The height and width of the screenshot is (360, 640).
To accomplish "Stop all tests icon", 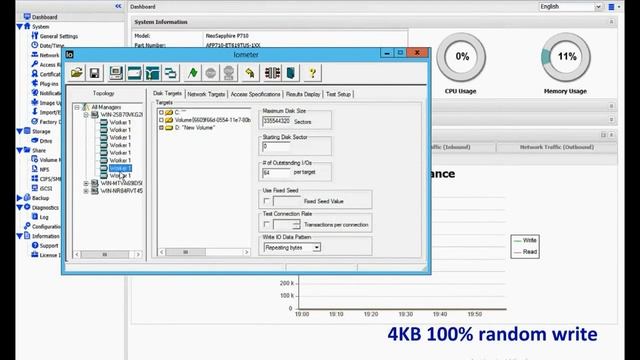I will (229, 73).
